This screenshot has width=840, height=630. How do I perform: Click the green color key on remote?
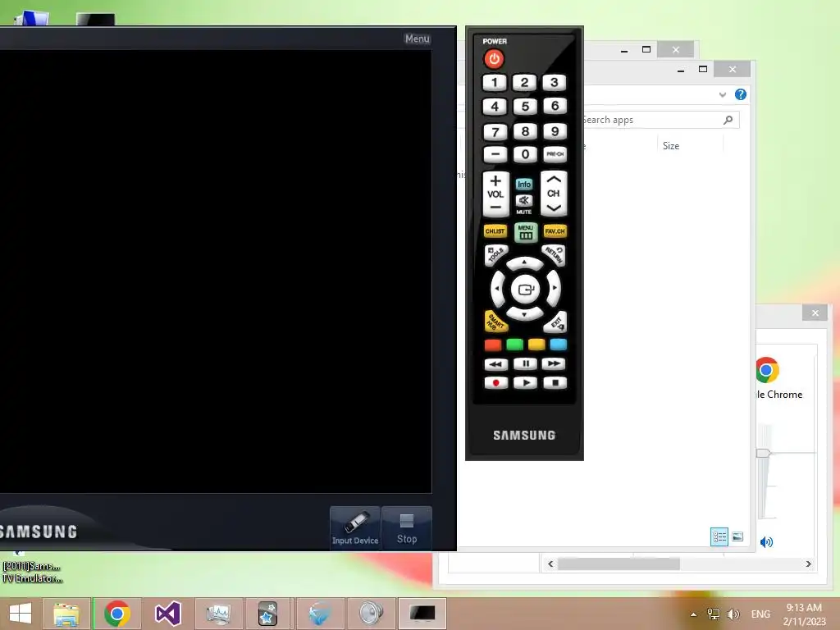click(515, 345)
